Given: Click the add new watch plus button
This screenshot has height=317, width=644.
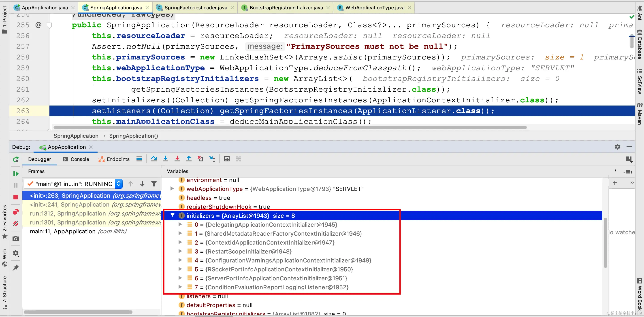Looking at the screenshot, I should click(615, 183).
